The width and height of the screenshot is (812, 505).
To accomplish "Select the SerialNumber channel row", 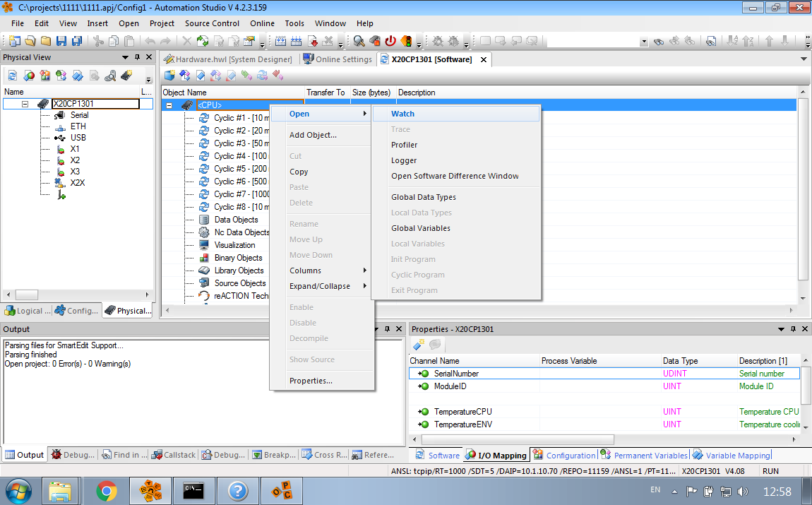I will [604, 374].
